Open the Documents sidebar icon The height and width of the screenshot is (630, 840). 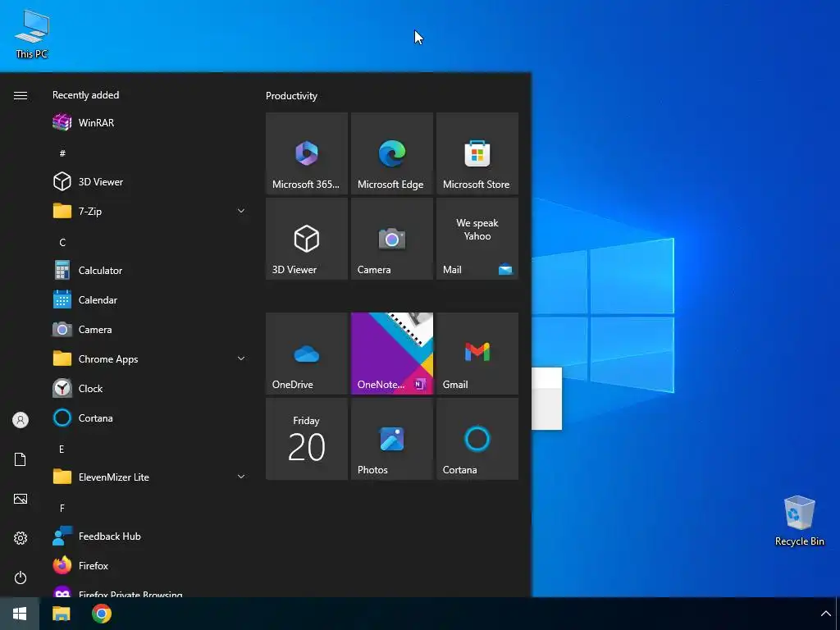tap(21, 459)
